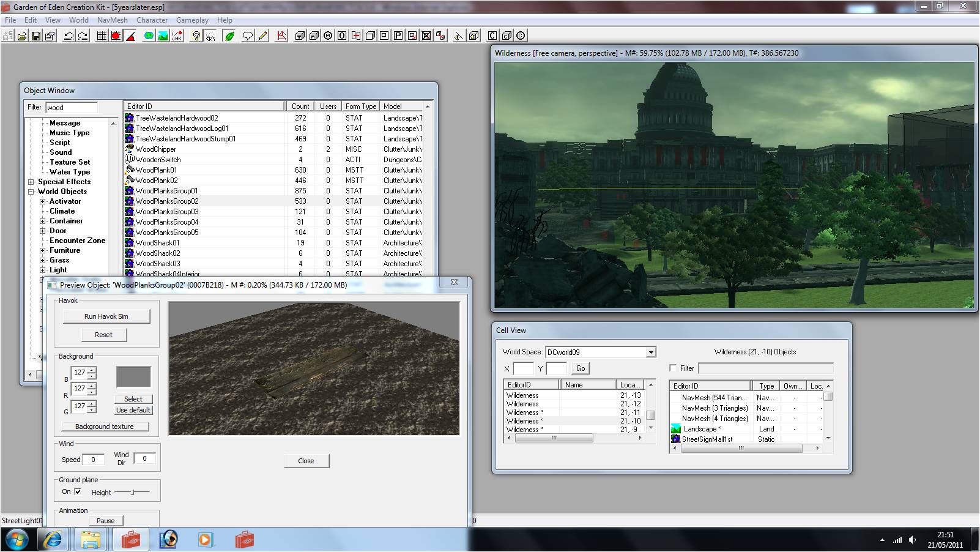980x552 pixels.
Task: Click the green leaf toolbar icon
Action: [x=229, y=36]
